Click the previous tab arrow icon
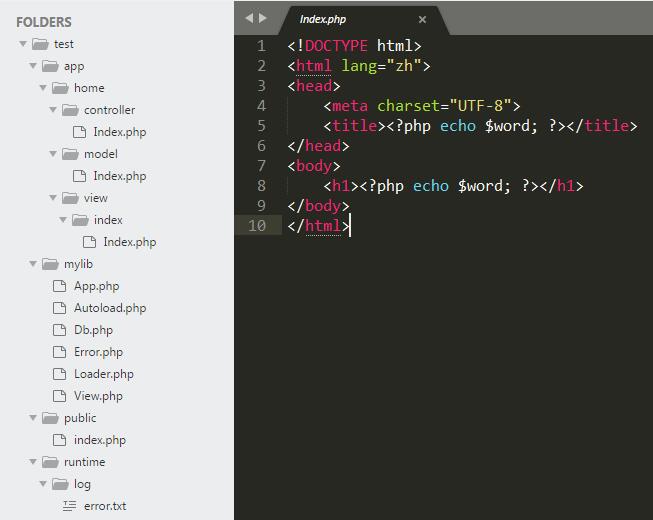The height and width of the screenshot is (520, 653). coord(249,18)
